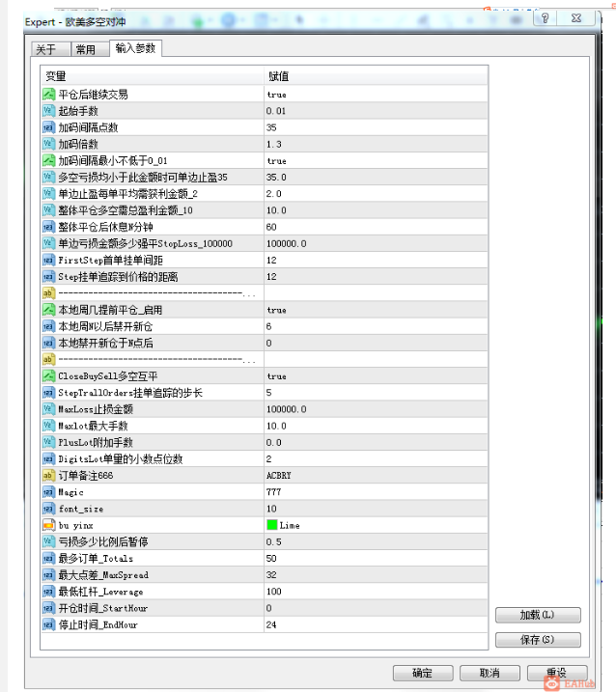Click the icon beside 开仓时间_StartHour
This screenshot has width=616, height=692.
(48, 608)
